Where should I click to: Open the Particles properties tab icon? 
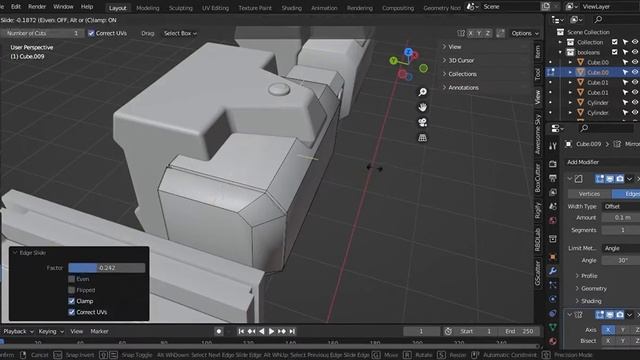(553, 285)
